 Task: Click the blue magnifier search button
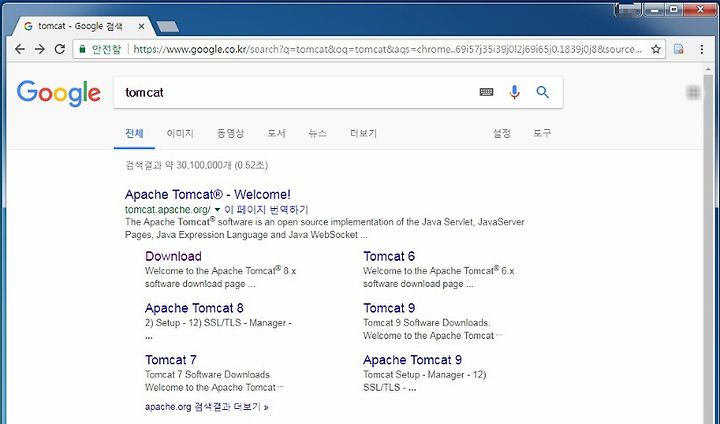coord(543,92)
